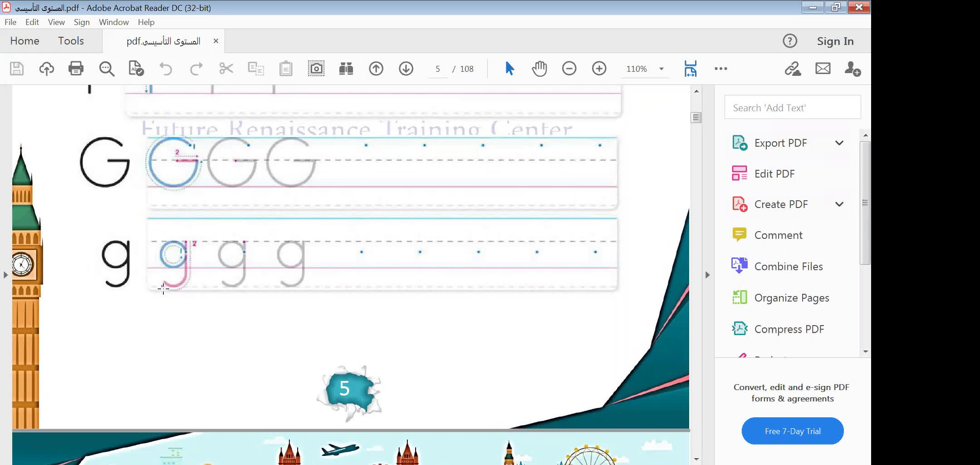Open the View menu

[56, 22]
